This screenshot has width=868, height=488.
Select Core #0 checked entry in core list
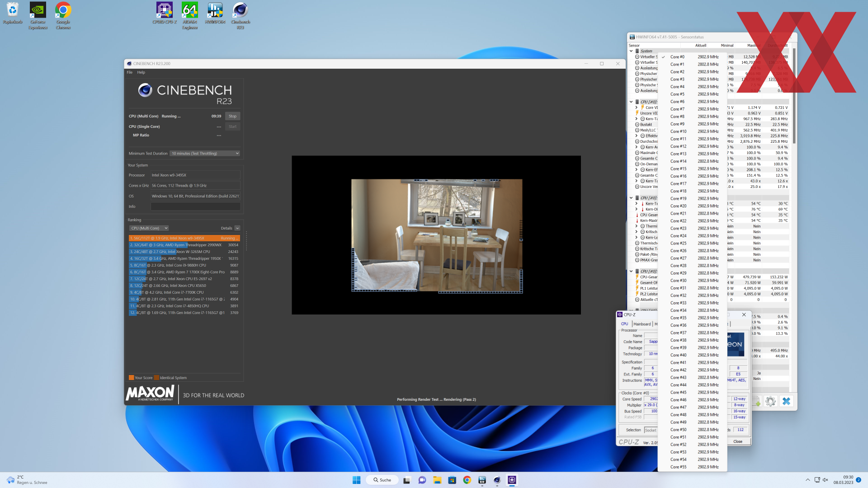[x=693, y=57]
